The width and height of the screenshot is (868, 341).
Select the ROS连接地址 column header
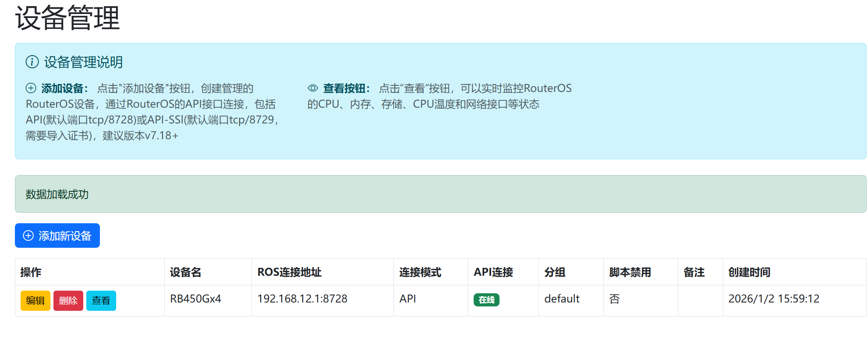(289, 272)
